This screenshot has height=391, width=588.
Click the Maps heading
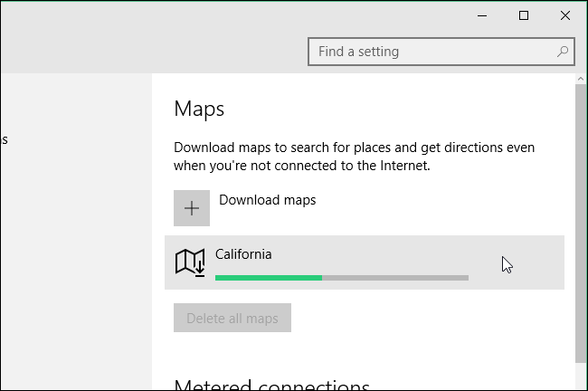[199, 109]
